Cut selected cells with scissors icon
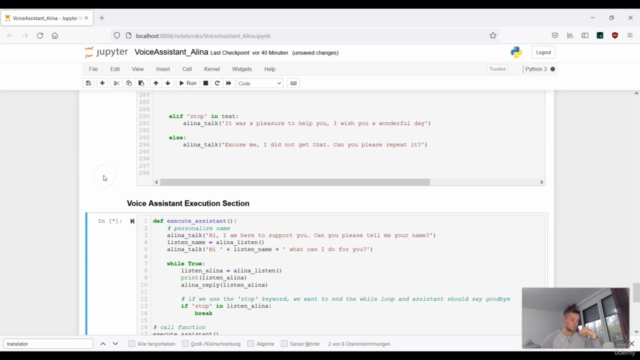This screenshot has width=640, height=360. 116,83
